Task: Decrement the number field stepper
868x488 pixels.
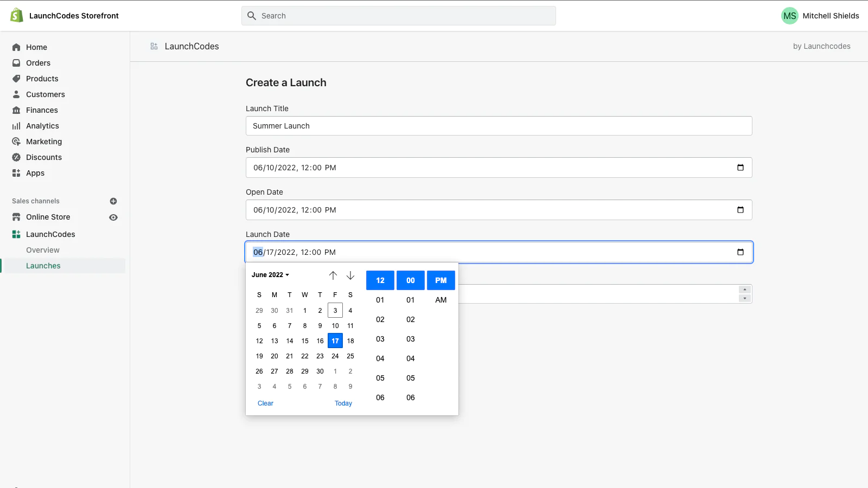Action: click(745, 298)
